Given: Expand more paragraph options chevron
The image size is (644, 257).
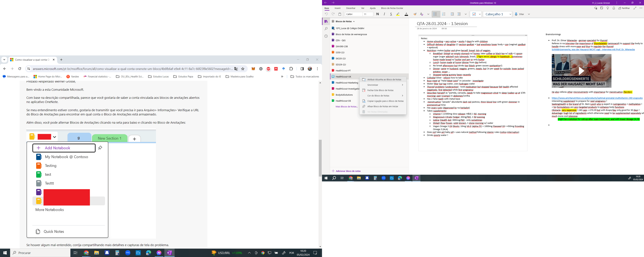Looking at the screenshot, I should click(x=466, y=14).
